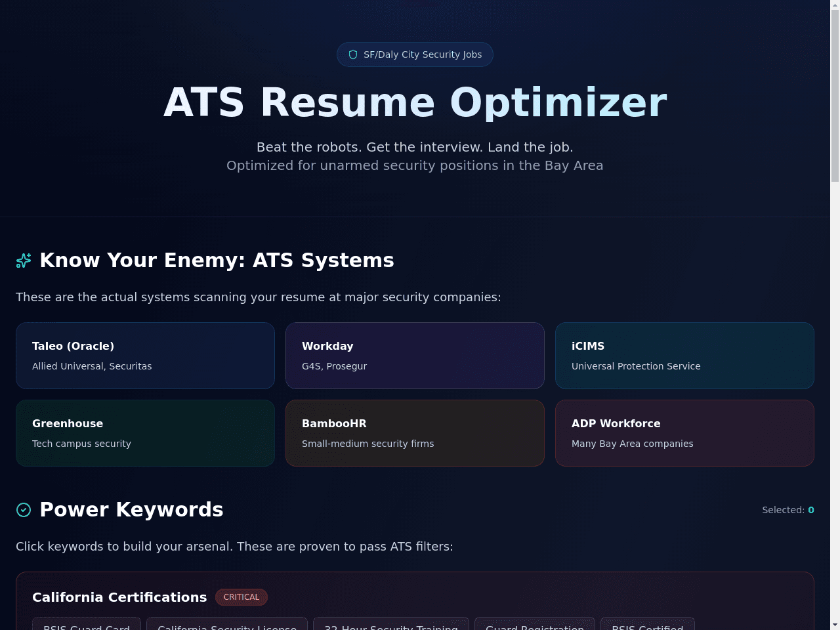Toggle the California Security License keyword

point(227,625)
